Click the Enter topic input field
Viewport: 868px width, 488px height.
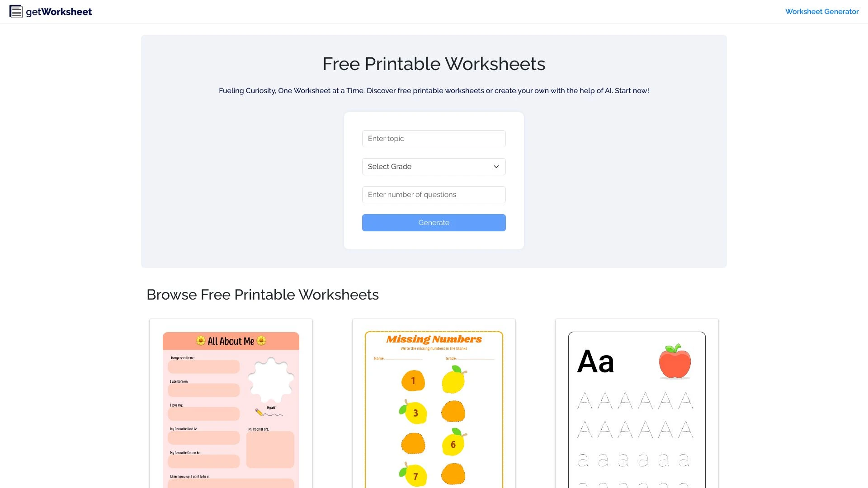tap(434, 138)
